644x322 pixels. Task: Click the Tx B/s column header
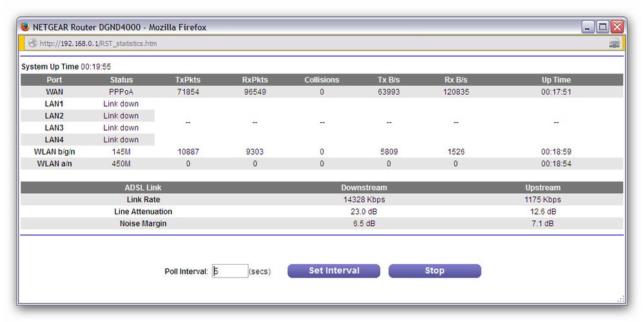point(389,80)
